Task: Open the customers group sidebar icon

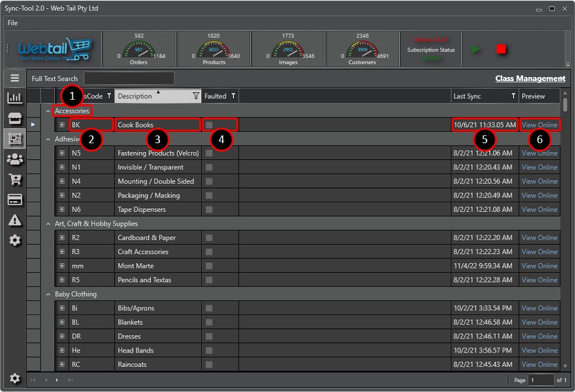Action: click(15, 159)
